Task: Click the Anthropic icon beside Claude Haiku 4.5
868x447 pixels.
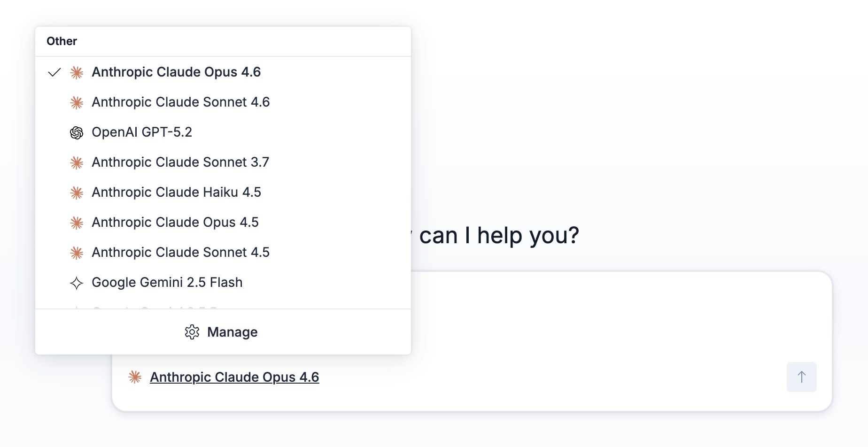Action: (76, 193)
